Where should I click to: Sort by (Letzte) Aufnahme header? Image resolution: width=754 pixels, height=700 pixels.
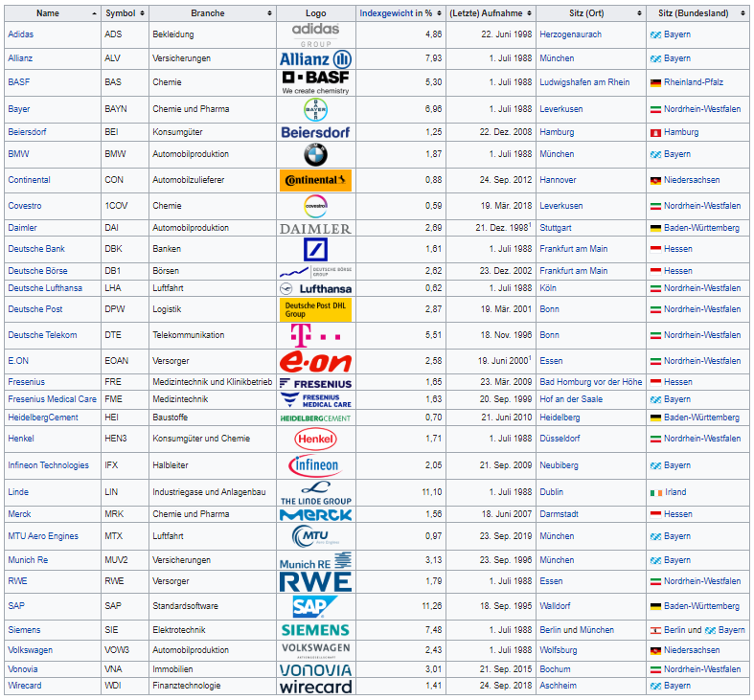(491, 13)
